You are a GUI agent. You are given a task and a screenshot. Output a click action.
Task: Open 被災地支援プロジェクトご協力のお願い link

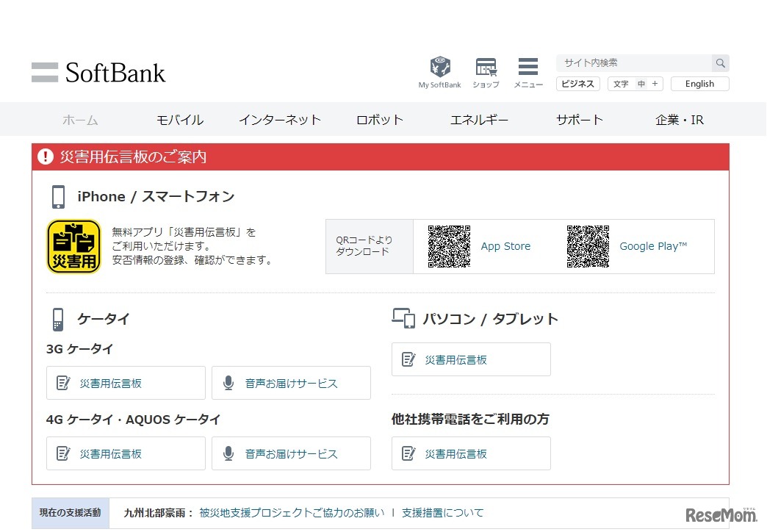point(292,512)
